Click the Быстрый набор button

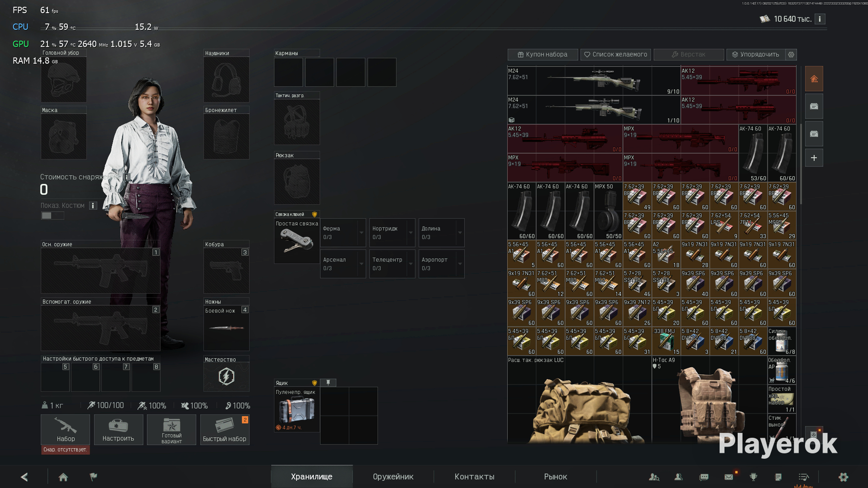(x=225, y=430)
